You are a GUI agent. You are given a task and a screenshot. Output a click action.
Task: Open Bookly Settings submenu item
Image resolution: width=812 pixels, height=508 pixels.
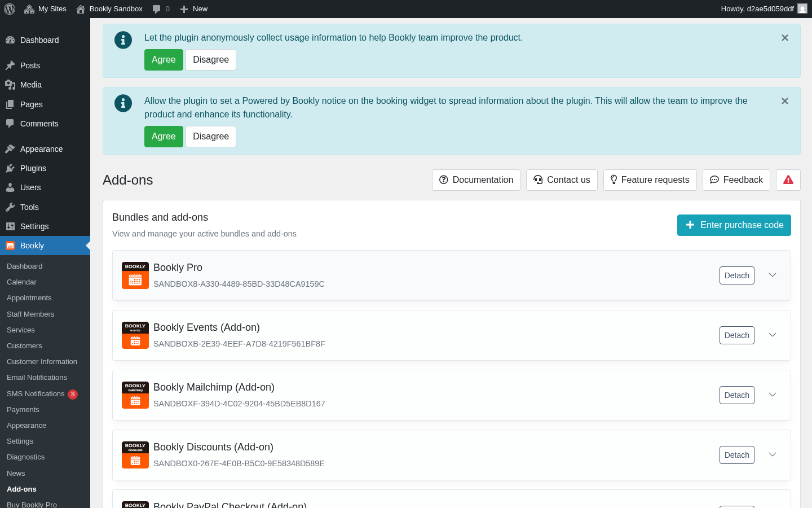[x=20, y=441]
